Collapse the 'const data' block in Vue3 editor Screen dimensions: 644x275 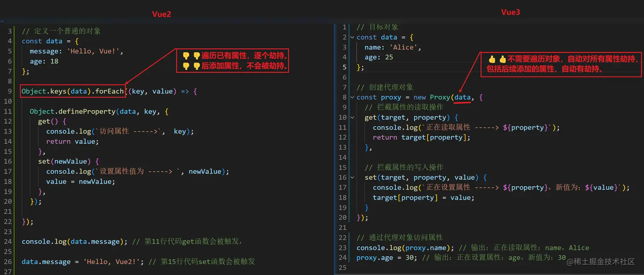pos(352,37)
